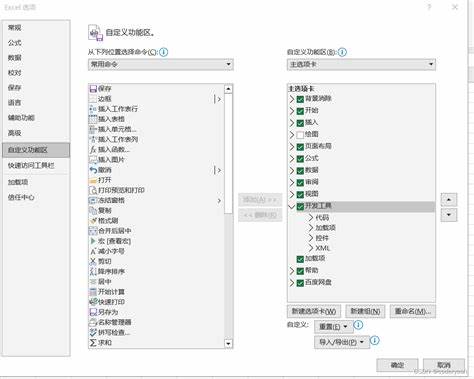Image resolution: width=474 pixels, height=379 pixels.
Task: Click the 新建选项卡 (New Tab) button
Action: [x=314, y=311]
